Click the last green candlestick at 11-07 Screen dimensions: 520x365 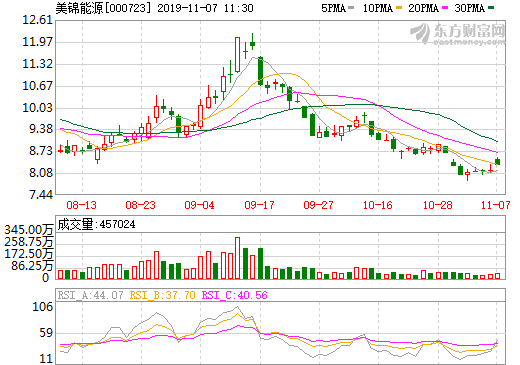point(498,161)
